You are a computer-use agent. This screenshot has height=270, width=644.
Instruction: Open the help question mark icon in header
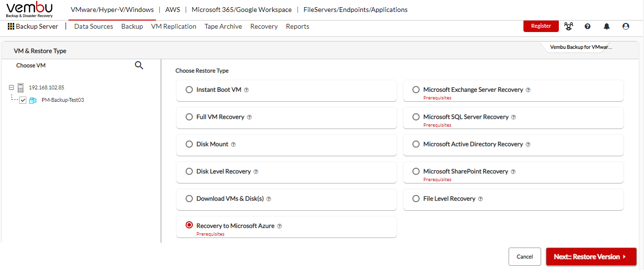coord(588,26)
